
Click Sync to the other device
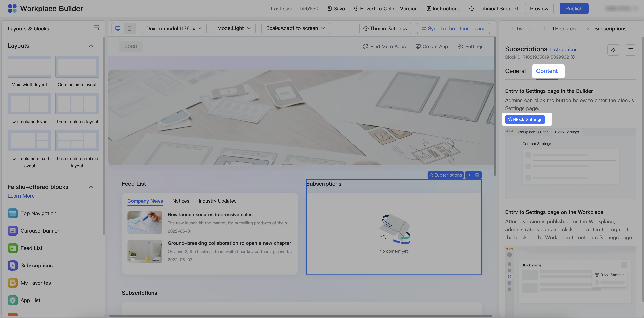[x=453, y=28]
